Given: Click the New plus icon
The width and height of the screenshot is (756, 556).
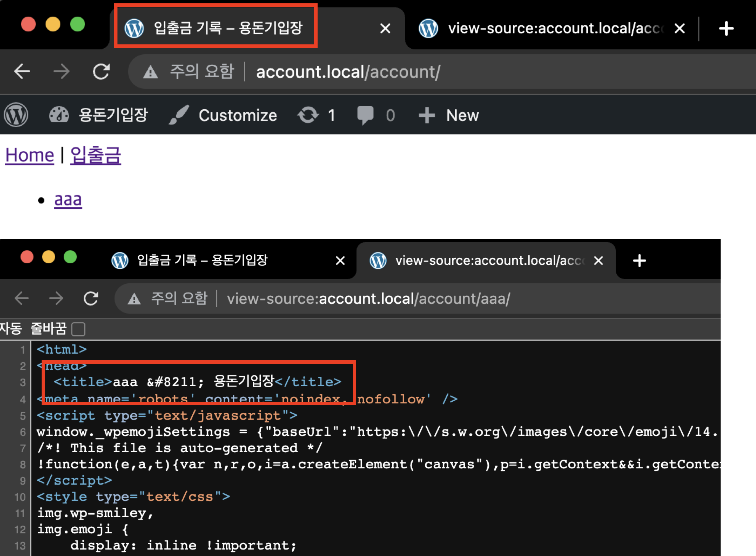Looking at the screenshot, I should (427, 115).
